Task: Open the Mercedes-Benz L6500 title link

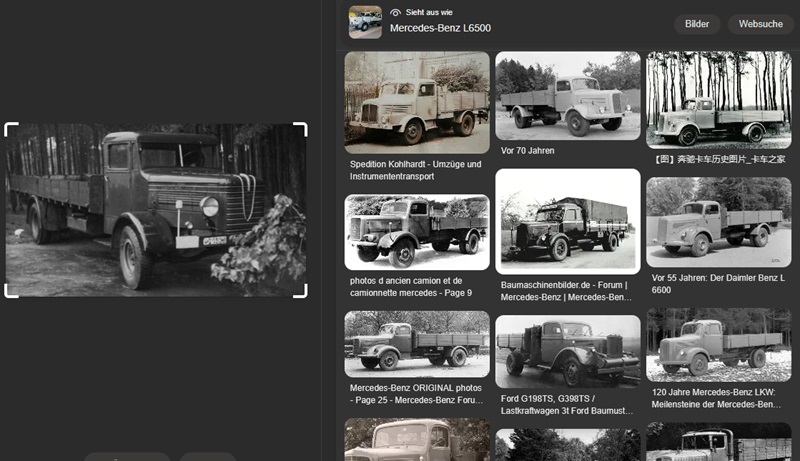Action: tap(440, 28)
